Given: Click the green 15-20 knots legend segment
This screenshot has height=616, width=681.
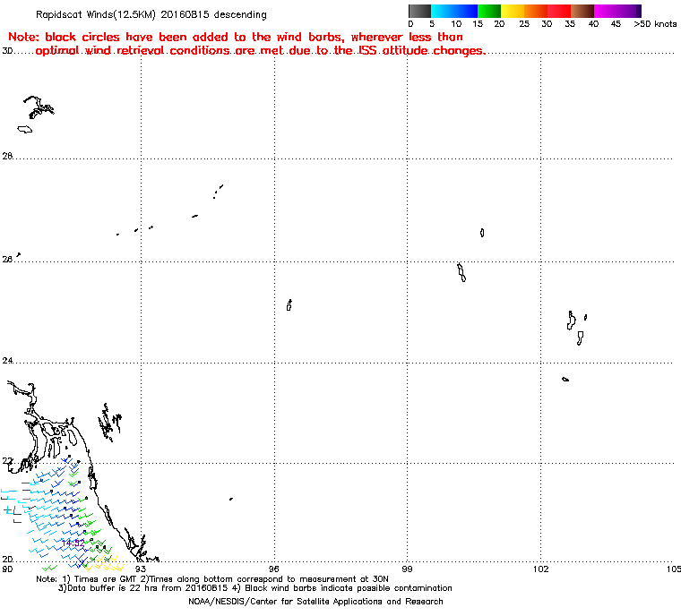Looking at the screenshot, I should tap(489, 11).
